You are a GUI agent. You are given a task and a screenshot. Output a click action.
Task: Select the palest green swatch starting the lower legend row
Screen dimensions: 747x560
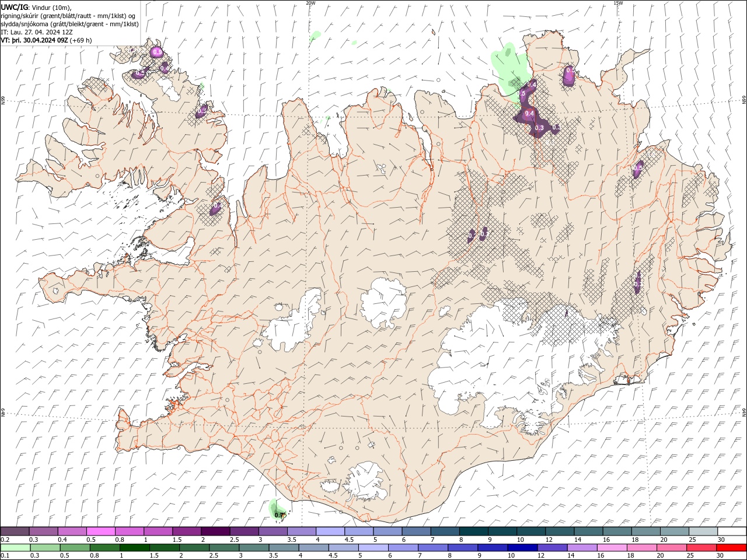tap(15, 548)
